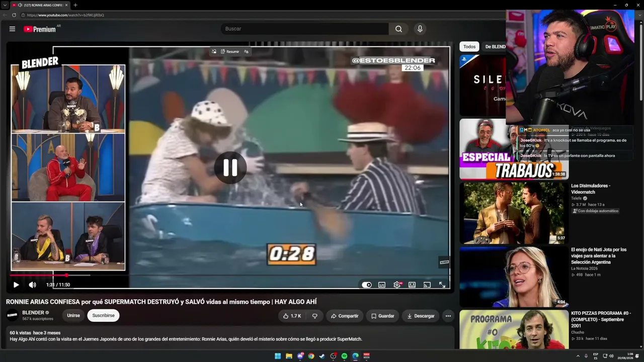The image size is (644, 362).
Task: Like the video with thumbs up
Action: click(x=292, y=316)
